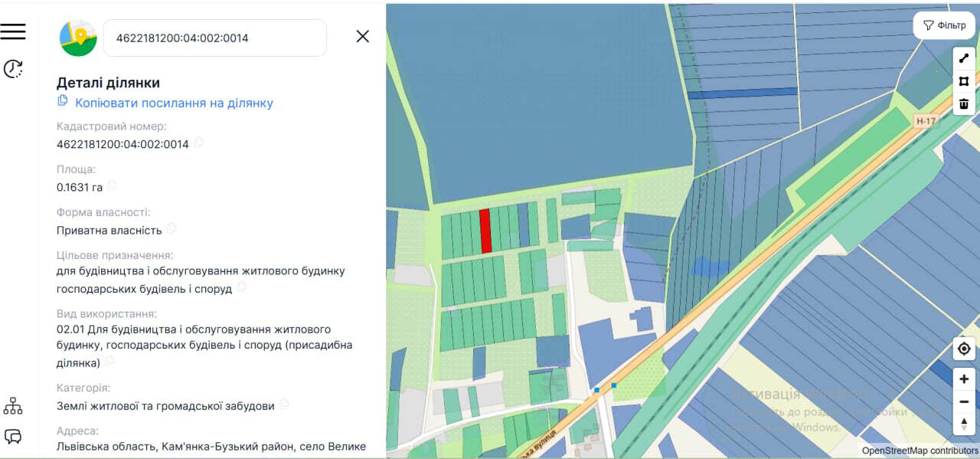Zoom in on the map

pyautogui.click(x=964, y=379)
